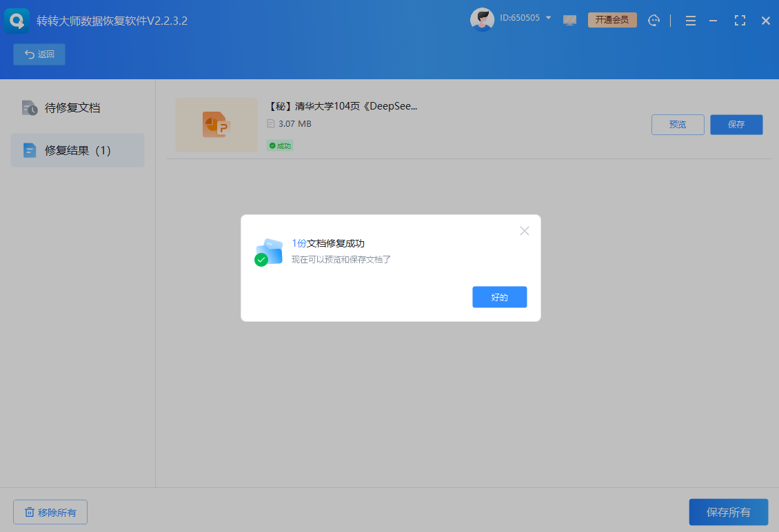Open the hamburger menu icon

[690, 21]
